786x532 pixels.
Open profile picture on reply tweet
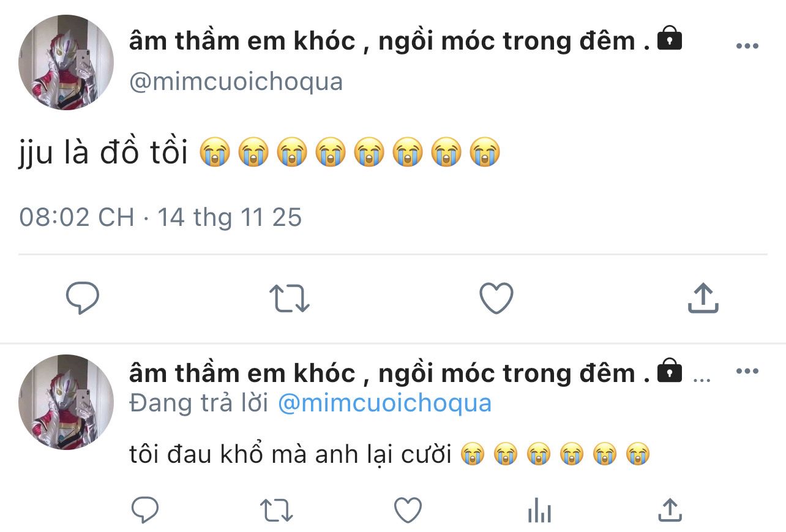(x=66, y=402)
